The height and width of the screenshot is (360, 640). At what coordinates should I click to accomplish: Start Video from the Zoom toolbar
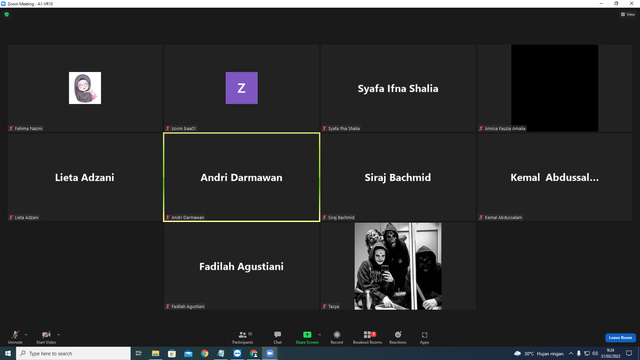tap(46, 337)
